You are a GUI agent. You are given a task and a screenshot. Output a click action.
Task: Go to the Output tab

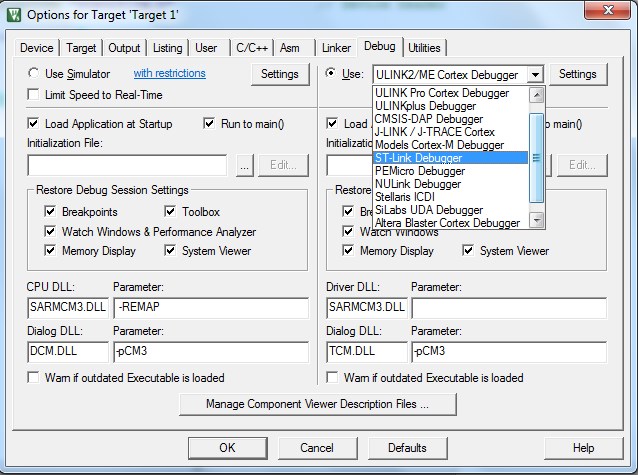124,48
